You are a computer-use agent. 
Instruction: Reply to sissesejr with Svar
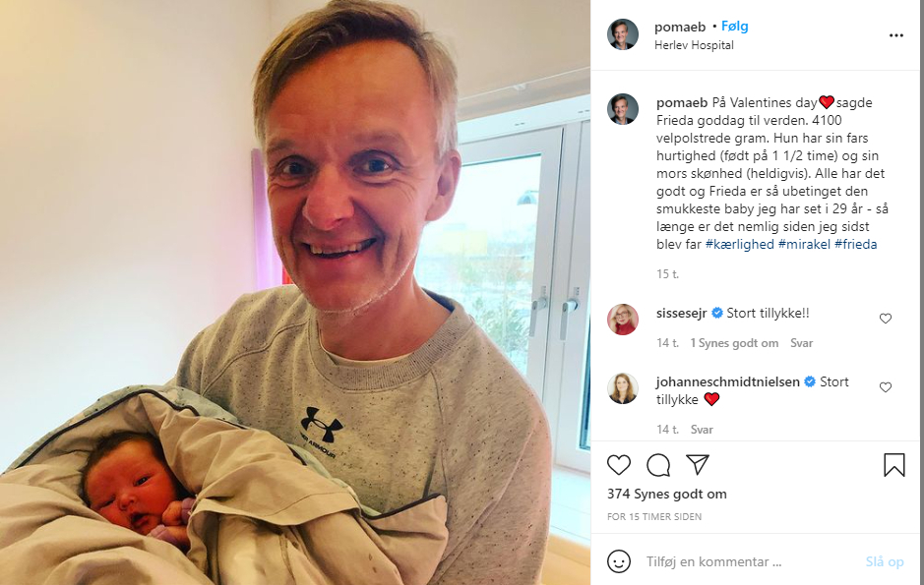[x=801, y=343]
